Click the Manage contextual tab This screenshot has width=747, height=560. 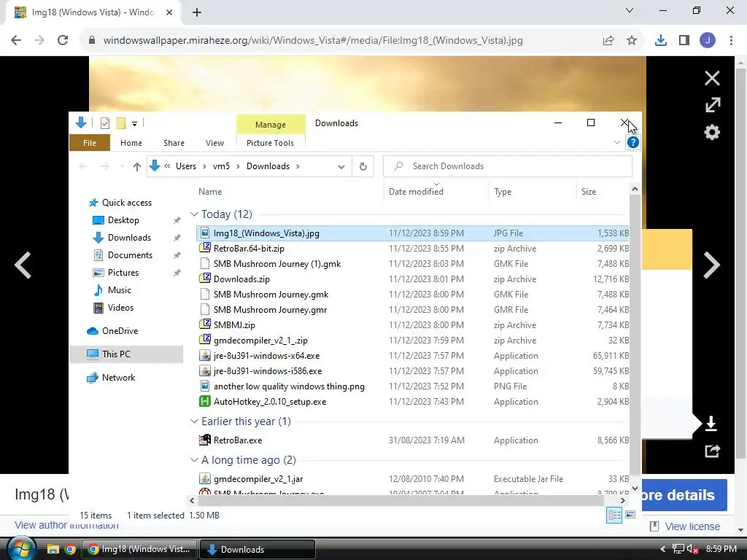271,125
